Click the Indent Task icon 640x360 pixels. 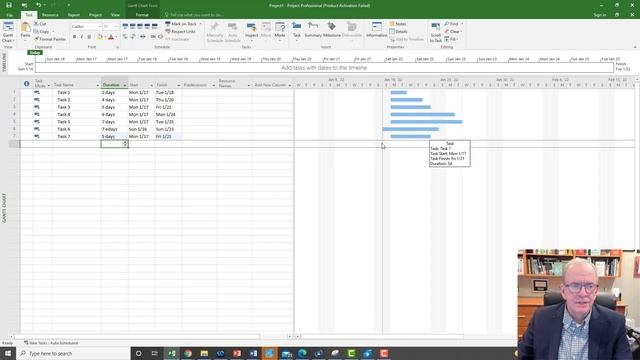coord(133,37)
